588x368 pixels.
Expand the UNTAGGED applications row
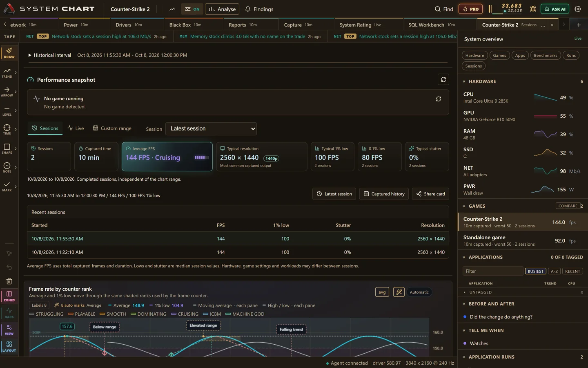click(x=523, y=292)
